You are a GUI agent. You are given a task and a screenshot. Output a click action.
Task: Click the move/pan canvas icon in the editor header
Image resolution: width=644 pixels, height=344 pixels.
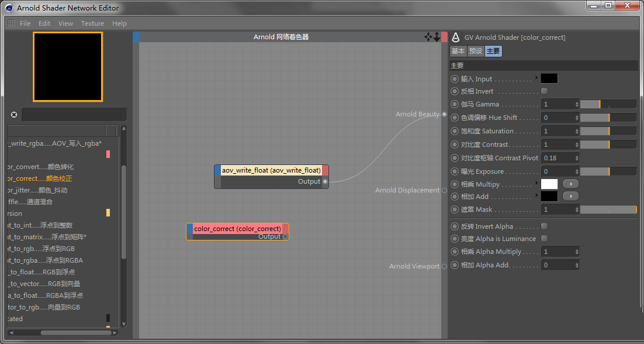tap(428, 37)
